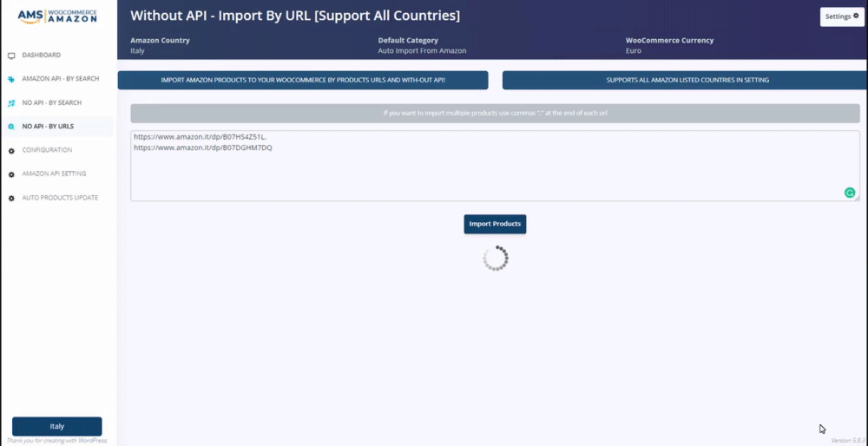Click the Configuration gear icon
The width and height of the screenshot is (868, 446).
(x=11, y=150)
